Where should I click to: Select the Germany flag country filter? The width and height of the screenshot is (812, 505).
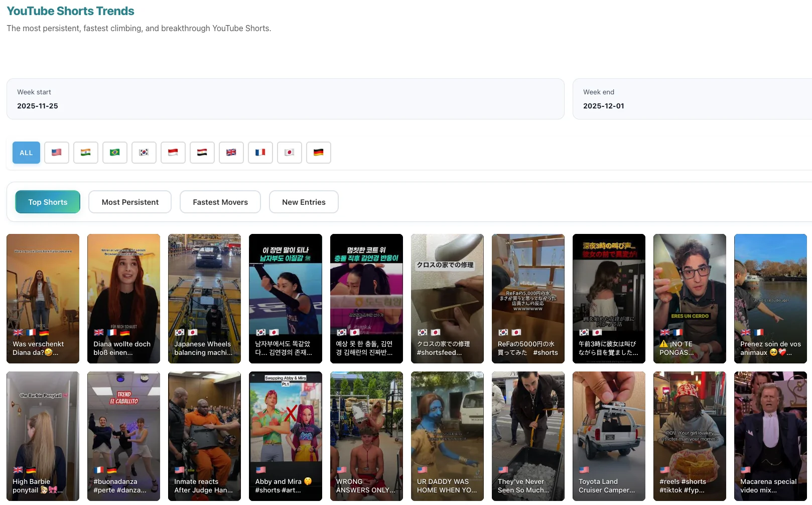tap(318, 152)
